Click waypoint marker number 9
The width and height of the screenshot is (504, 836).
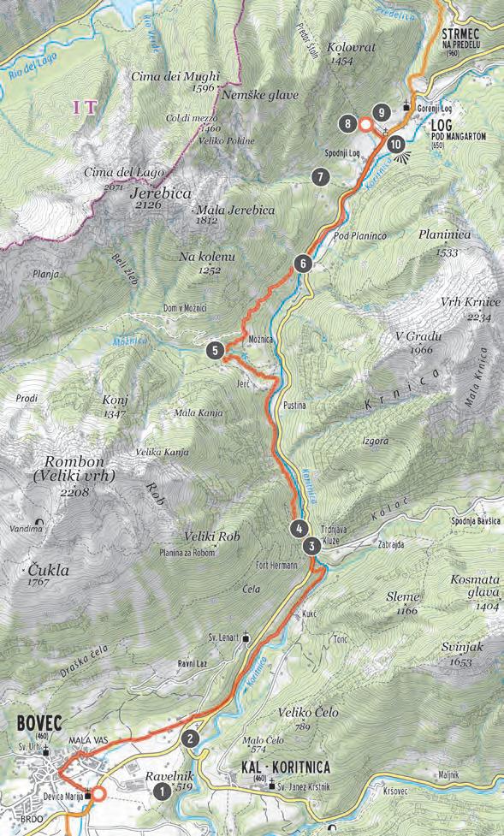coord(382,112)
